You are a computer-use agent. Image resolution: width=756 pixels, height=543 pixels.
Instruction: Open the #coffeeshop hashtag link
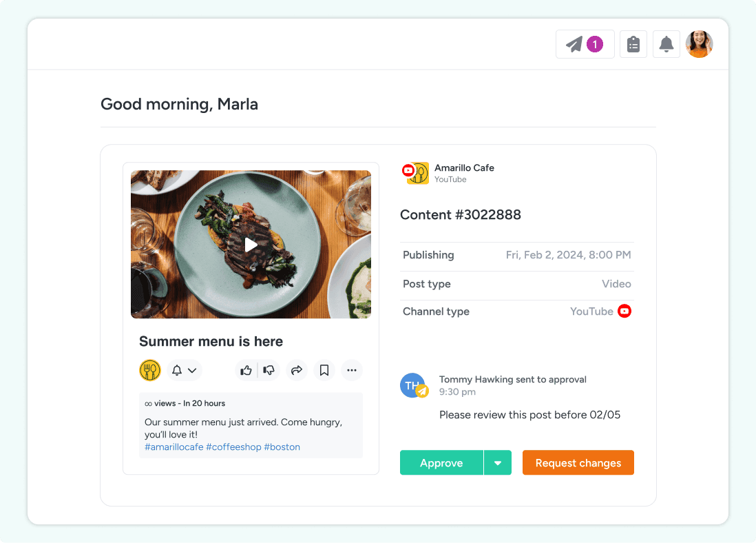pyautogui.click(x=234, y=447)
